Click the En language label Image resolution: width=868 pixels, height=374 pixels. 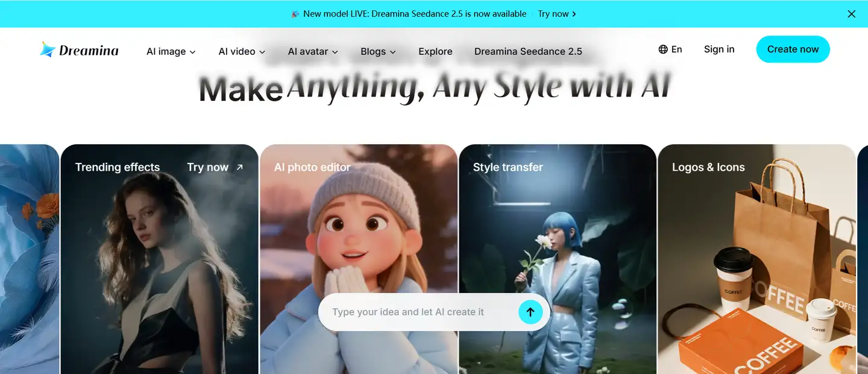point(677,49)
